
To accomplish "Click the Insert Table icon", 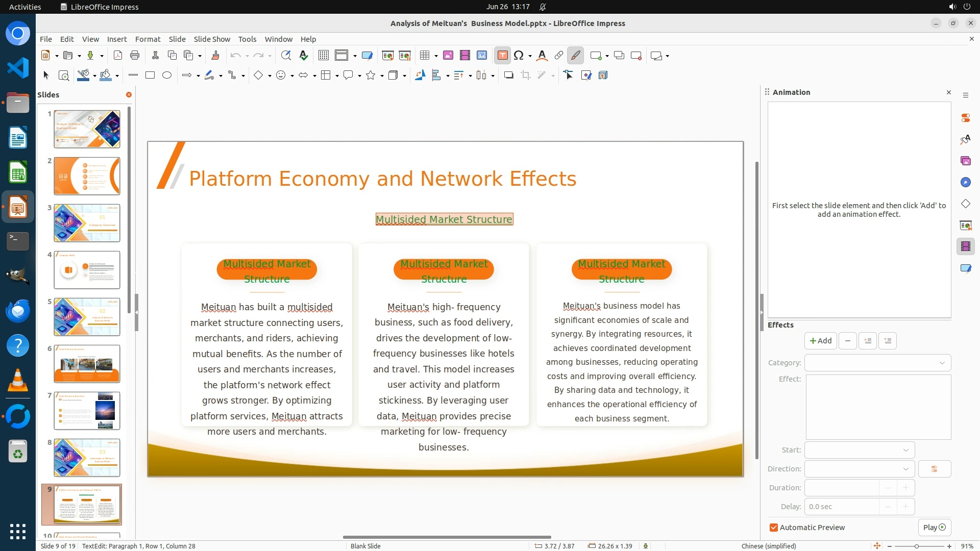I will (x=424, y=56).
